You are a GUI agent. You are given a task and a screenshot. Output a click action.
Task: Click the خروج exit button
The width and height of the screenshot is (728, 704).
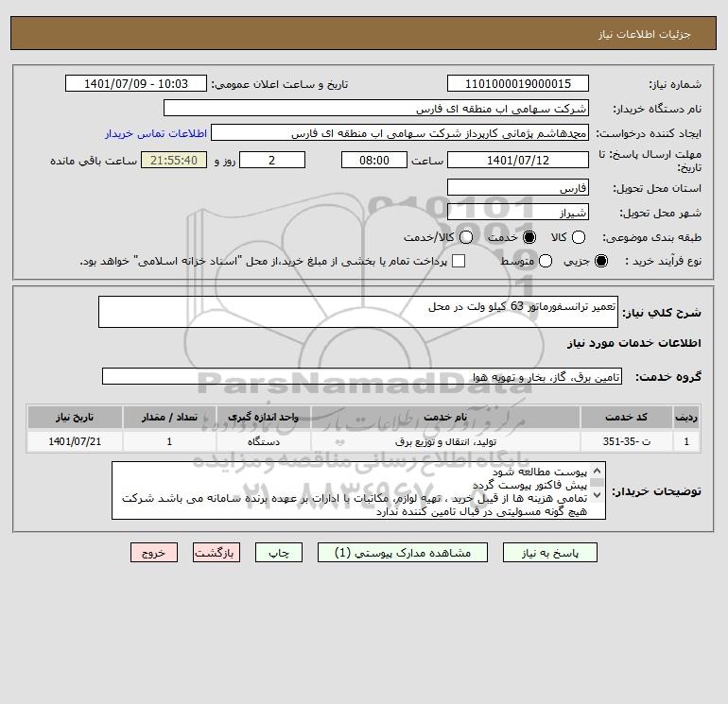(x=154, y=553)
